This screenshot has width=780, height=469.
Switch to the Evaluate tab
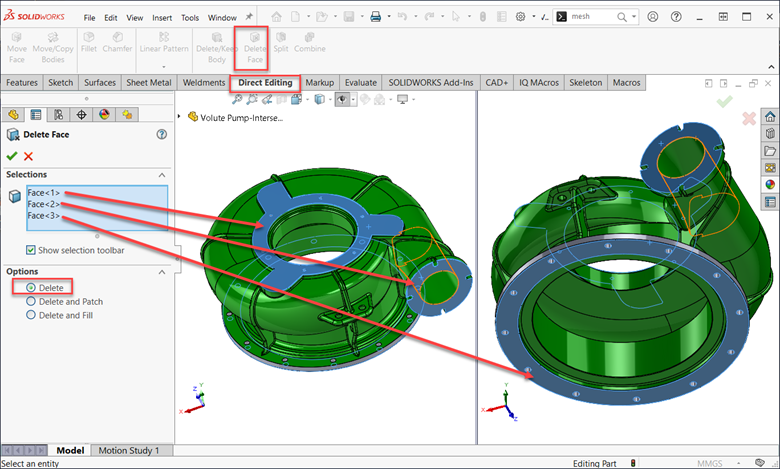coord(361,83)
